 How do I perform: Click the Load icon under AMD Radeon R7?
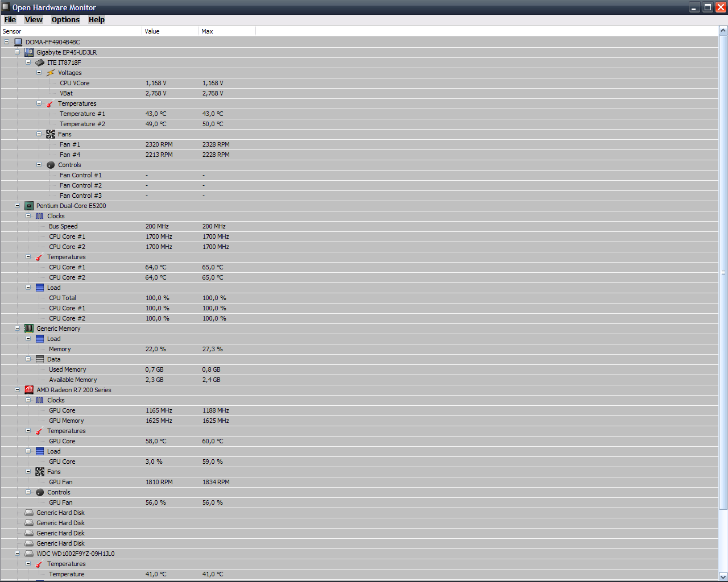click(x=40, y=451)
